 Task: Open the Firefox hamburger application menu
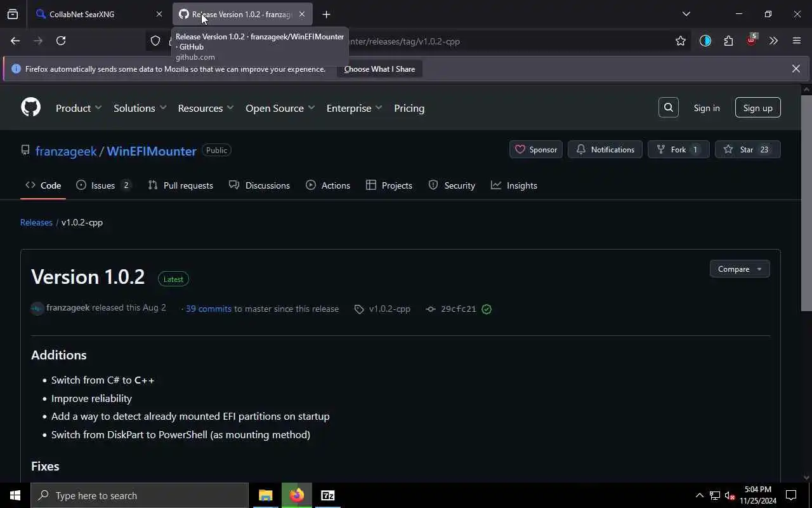click(x=797, y=41)
